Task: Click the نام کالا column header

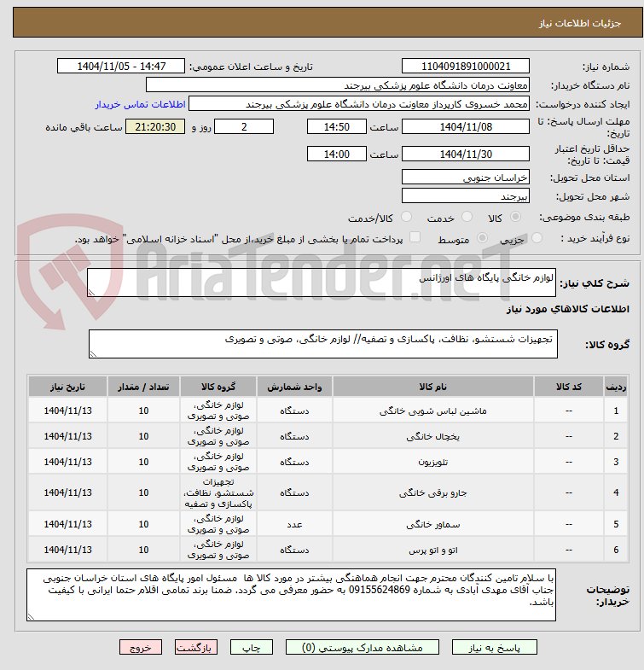Action: coord(433,387)
